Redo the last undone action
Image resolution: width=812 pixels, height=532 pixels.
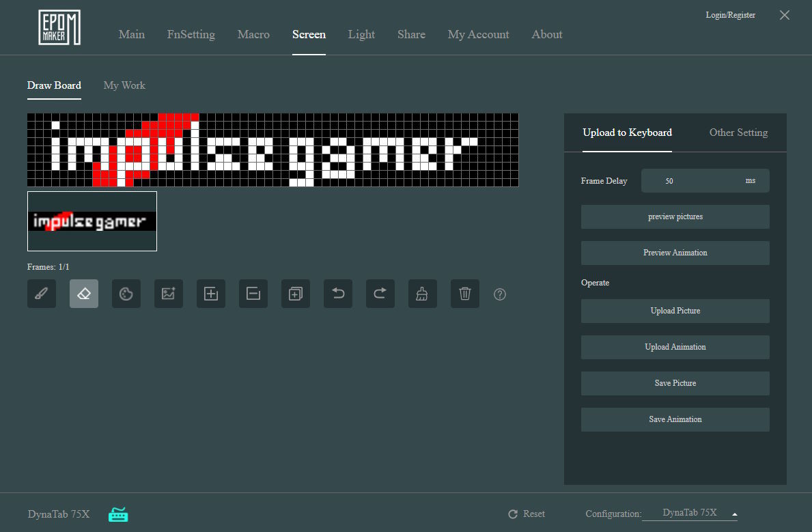pos(380,294)
